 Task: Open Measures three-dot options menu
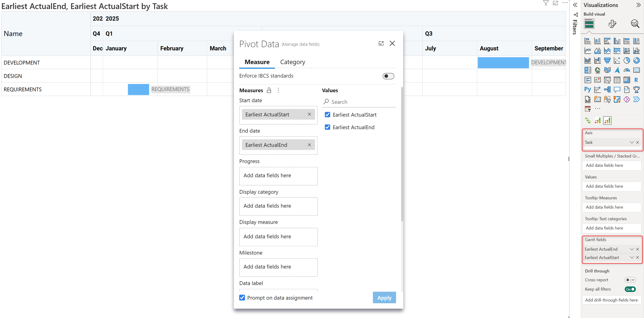pos(278,90)
